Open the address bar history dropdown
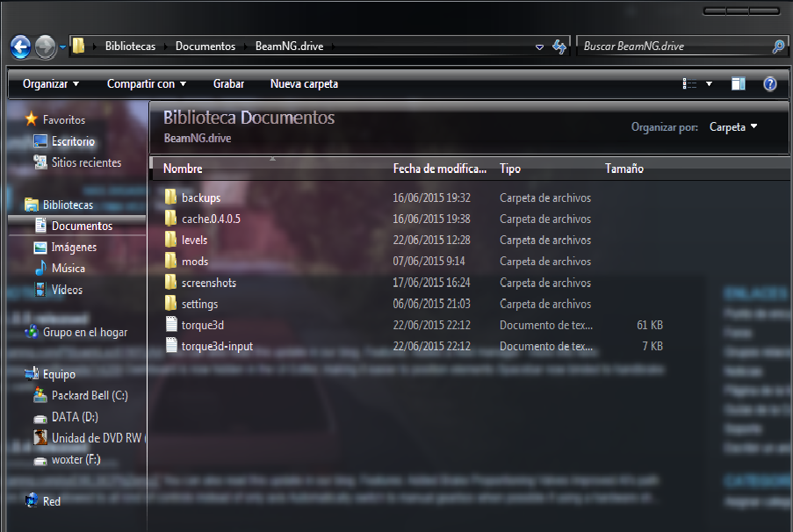The image size is (793, 532). (x=539, y=47)
